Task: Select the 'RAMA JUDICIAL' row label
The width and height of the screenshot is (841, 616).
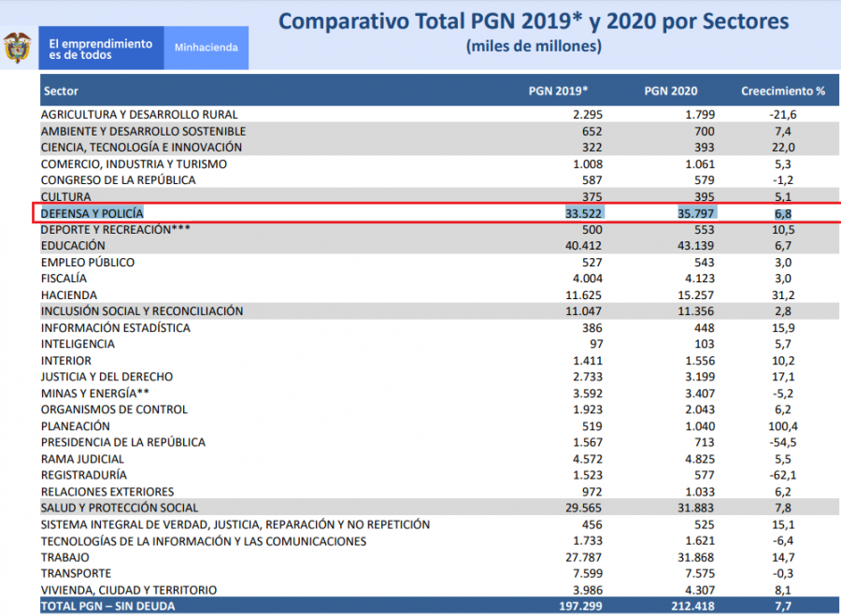Action: (82, 459)
